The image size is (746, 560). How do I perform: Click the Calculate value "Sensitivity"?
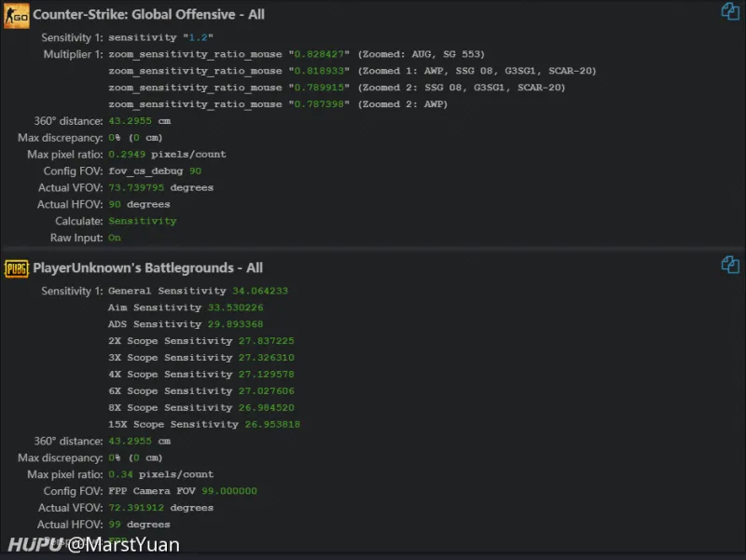pos(143,221)
